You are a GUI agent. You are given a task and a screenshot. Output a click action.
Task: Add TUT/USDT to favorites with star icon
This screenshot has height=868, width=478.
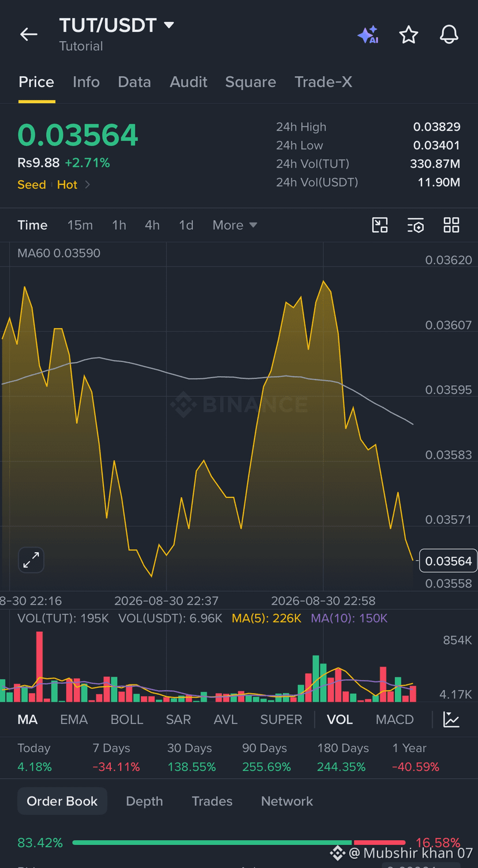(x=409, y=35)
